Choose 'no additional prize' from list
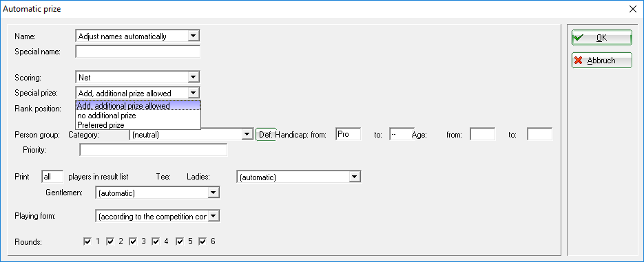The width and height of the screenshot is (644, 262). pyautogui.click(x=138, y=116)
